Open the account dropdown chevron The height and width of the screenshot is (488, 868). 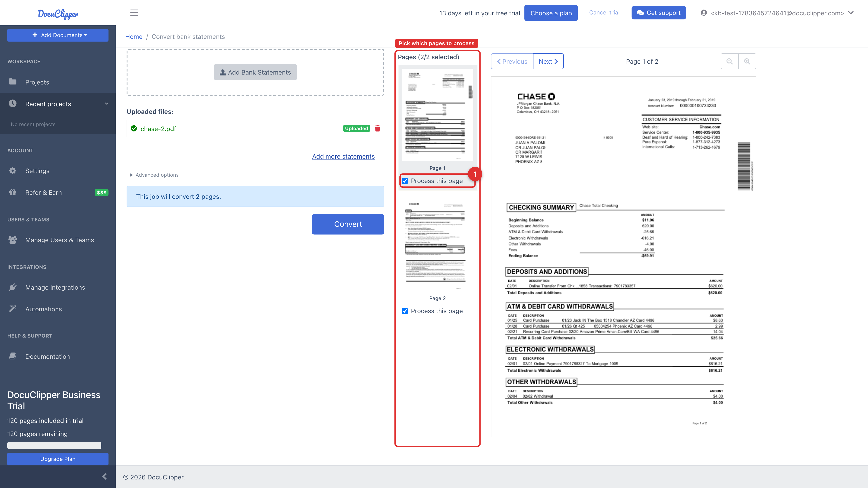851,13
